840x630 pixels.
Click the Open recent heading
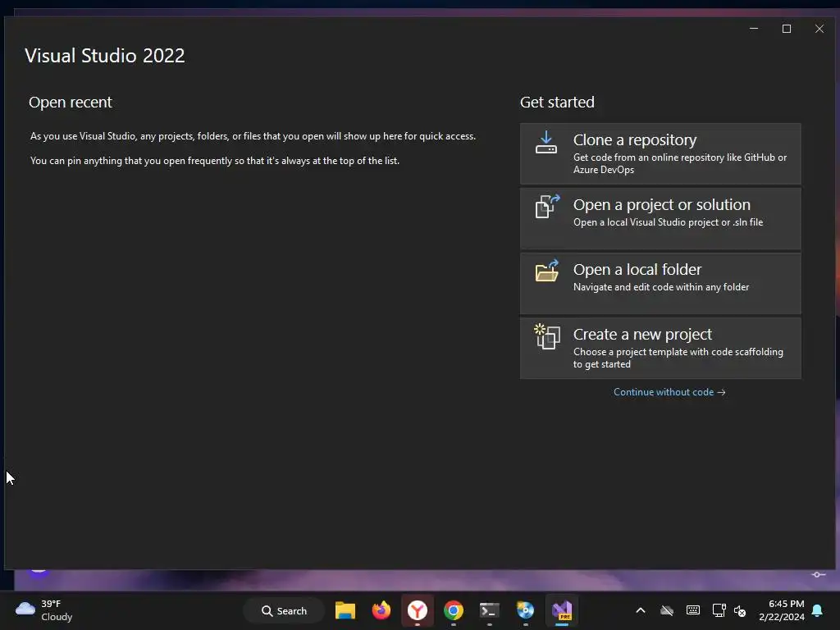[71, 102]
